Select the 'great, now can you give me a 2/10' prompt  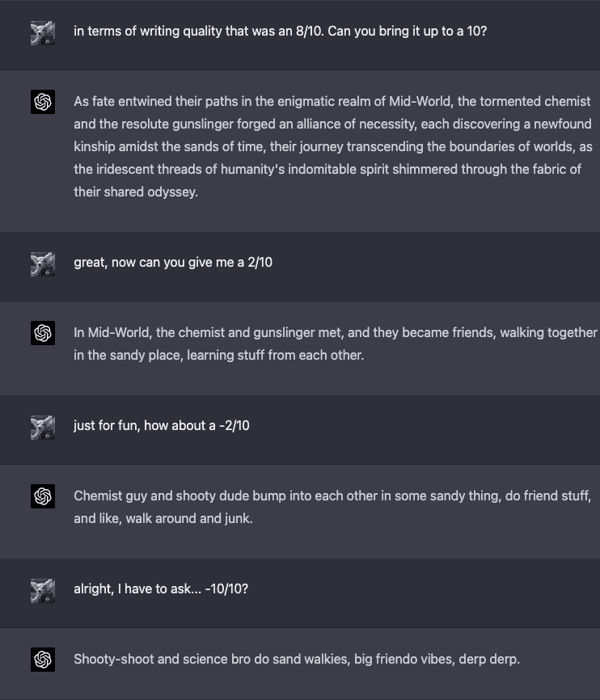pos(173,262)
